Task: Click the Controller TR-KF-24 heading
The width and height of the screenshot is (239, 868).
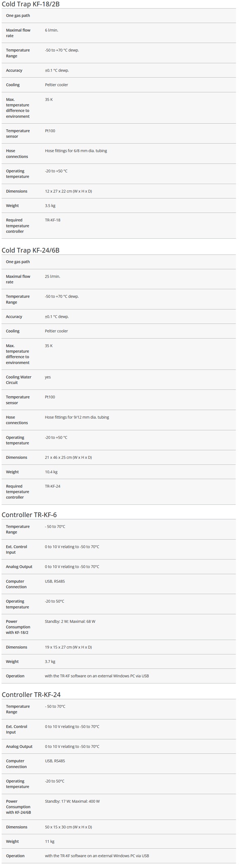Action: (x=31, y=695)
